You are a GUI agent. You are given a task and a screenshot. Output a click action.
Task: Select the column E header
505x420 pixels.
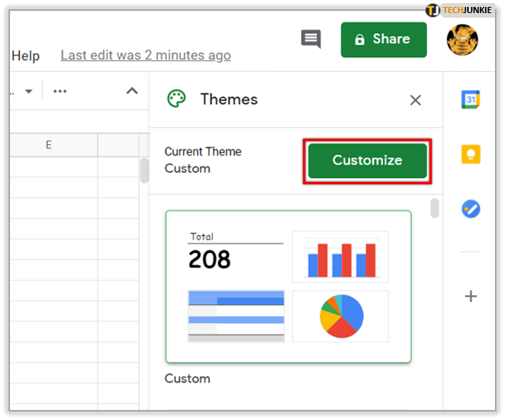click(49, 145)
